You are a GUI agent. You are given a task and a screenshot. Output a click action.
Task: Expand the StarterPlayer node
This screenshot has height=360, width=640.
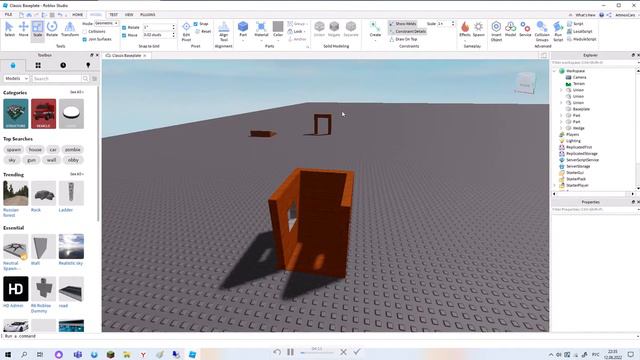[x=555, y=185]
